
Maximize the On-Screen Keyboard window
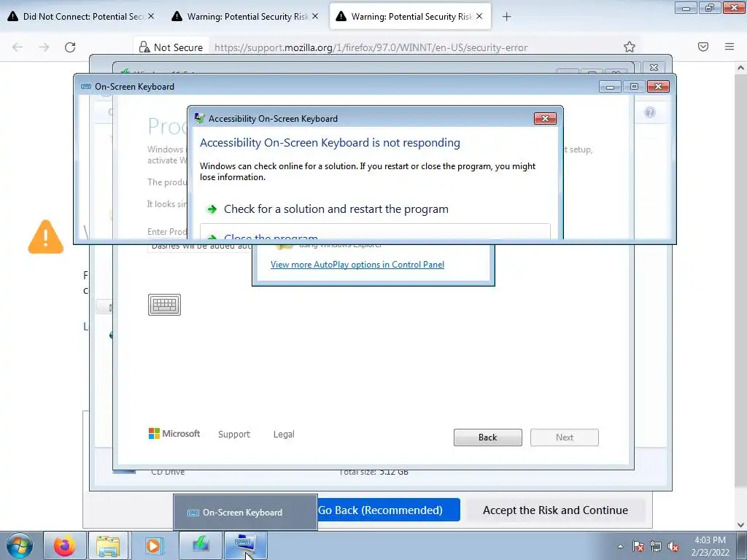[x=634, y=86]
